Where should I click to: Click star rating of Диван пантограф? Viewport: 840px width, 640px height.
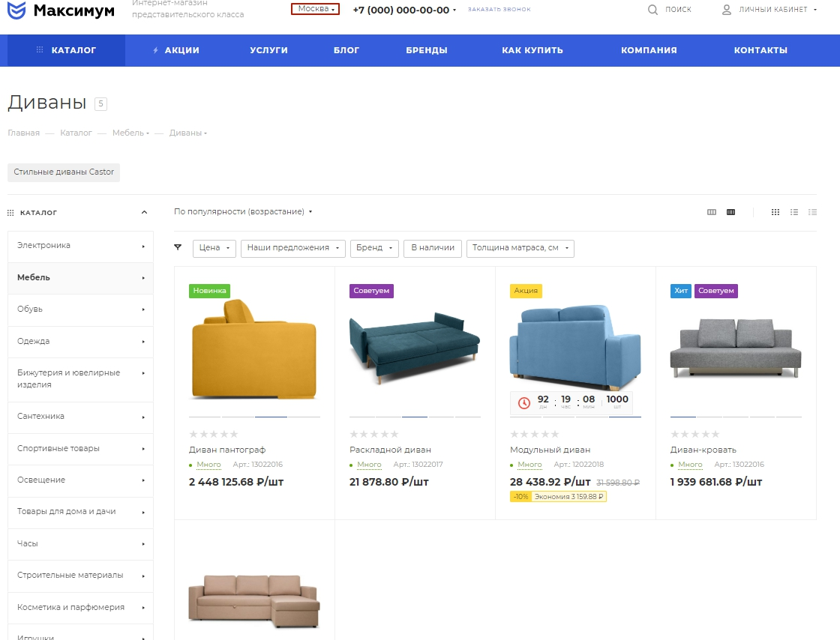pyautogui.click(x=213, y=434)
